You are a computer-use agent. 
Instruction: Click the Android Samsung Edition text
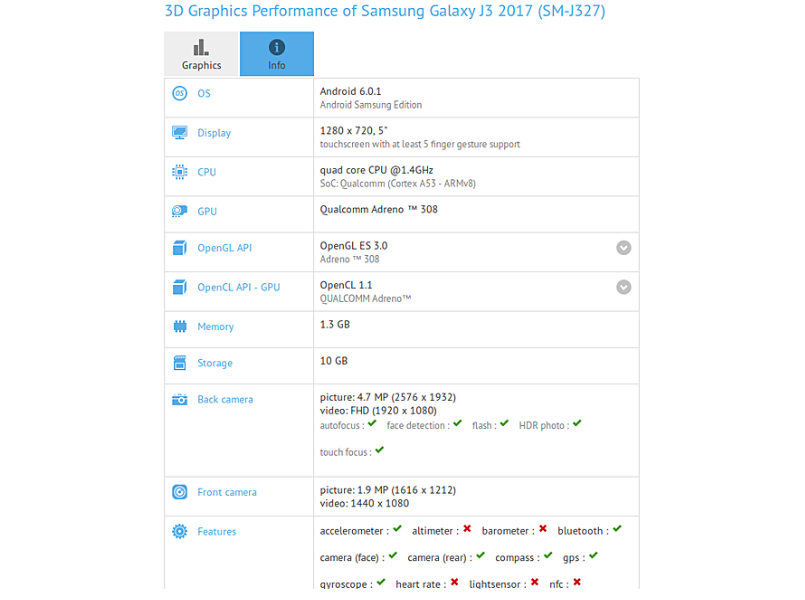tap(371, 105)
